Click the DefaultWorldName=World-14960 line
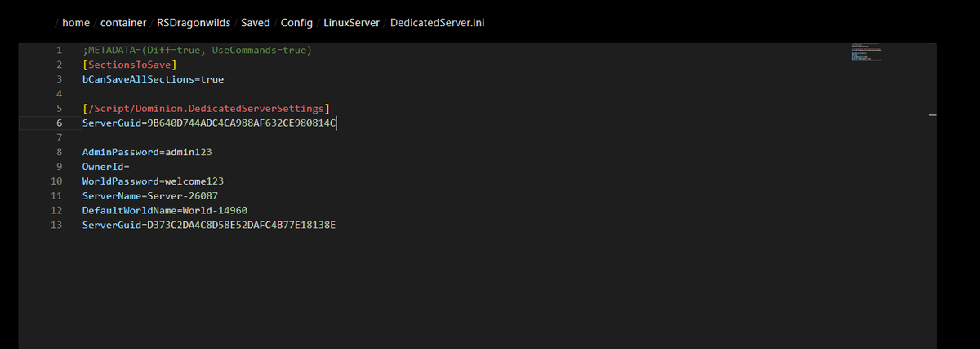The image size is (980, 349). pyautogui.click(x=164, y=210)
